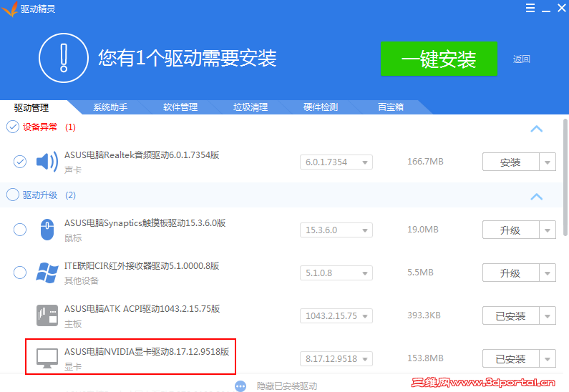The image size is (569, 392).
Task: Open the 1043.2.15.75 version dropdown
Action: [336, 316]
